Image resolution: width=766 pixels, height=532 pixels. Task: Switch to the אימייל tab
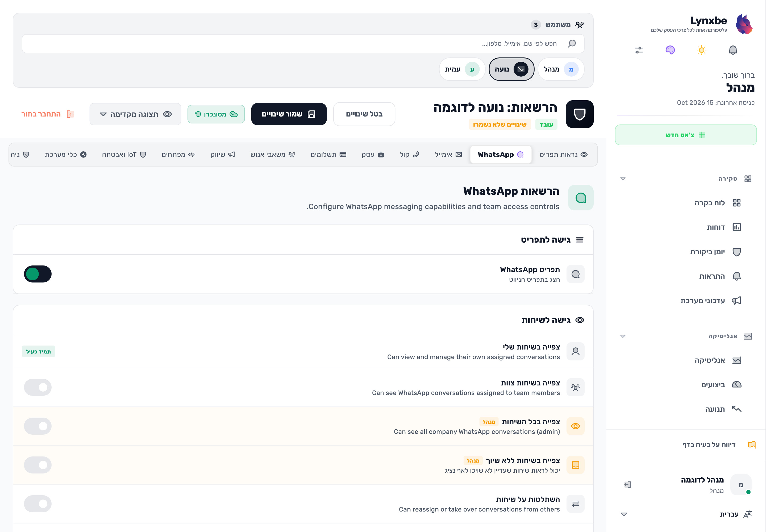[448, 155]
